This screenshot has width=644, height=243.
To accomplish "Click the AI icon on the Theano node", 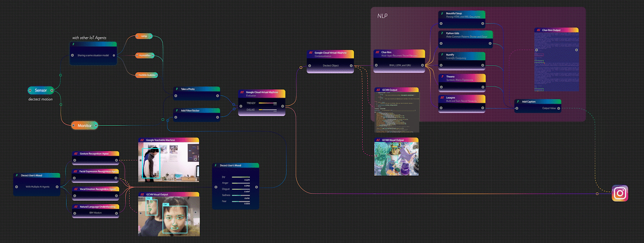I will coord(442,76).
